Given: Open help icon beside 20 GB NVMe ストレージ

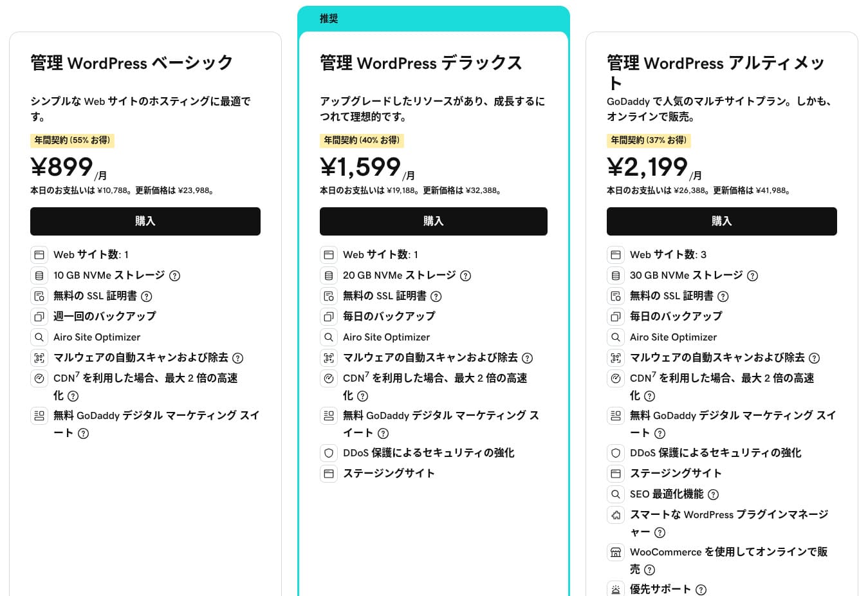Looking at the screenshot, I should pyautogui.click(x=466, y=276).
